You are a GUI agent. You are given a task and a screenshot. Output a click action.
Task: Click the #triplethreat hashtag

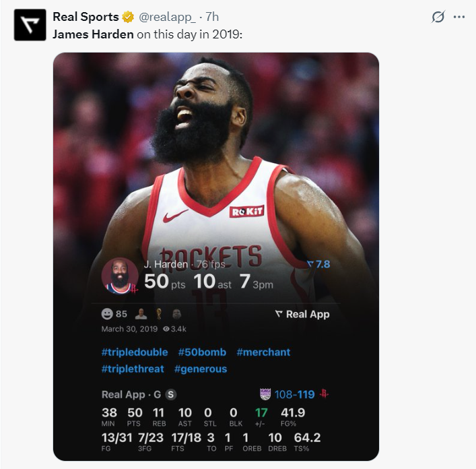133,369
